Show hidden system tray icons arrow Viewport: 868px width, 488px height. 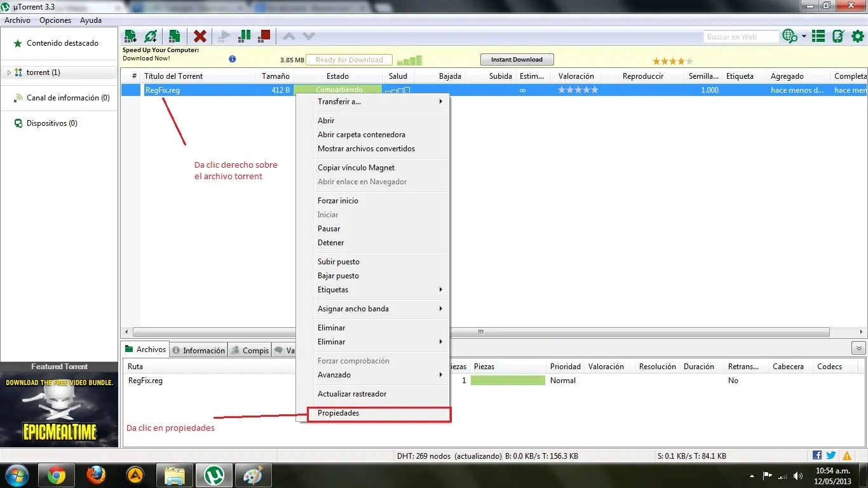(x=752, y=475)
